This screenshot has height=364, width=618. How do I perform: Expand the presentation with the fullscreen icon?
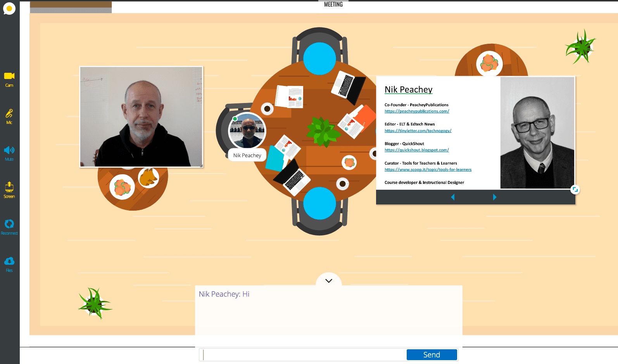[x=575, y=189]
